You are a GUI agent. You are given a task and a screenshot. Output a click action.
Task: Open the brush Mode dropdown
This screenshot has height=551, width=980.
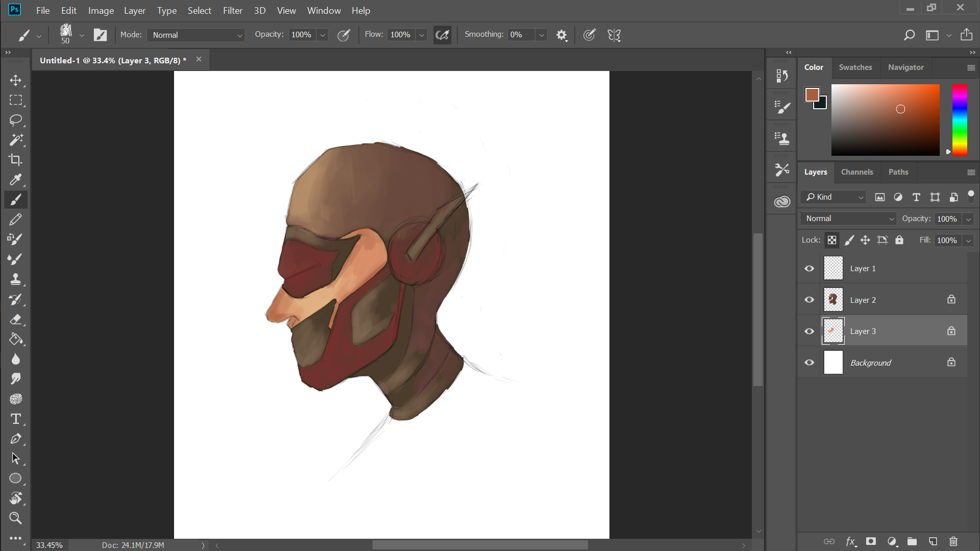coord(197,35)
